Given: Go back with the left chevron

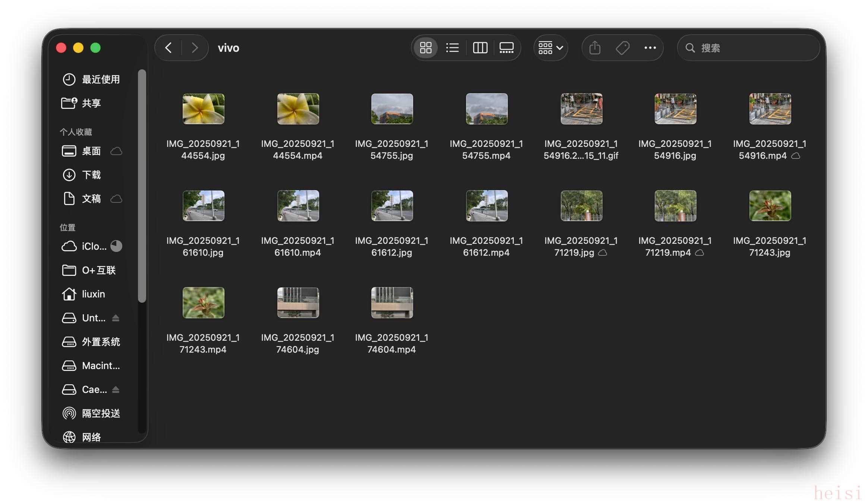Looking at the screenshot, I should click(169, 48).
